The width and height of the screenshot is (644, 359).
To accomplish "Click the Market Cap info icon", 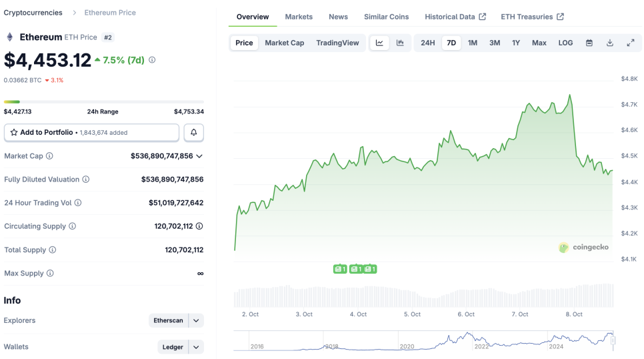I will click(x=49, y=156).
